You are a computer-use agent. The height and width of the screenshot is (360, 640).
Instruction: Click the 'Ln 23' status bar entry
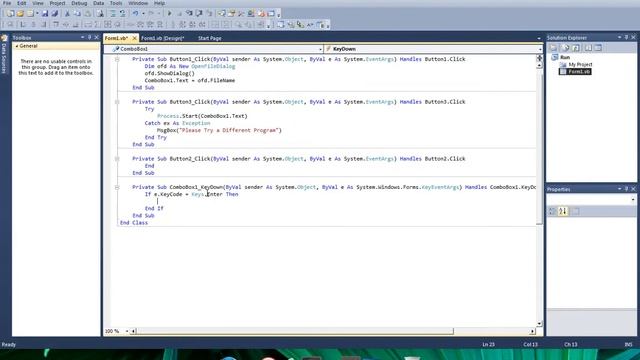(488, 344)
